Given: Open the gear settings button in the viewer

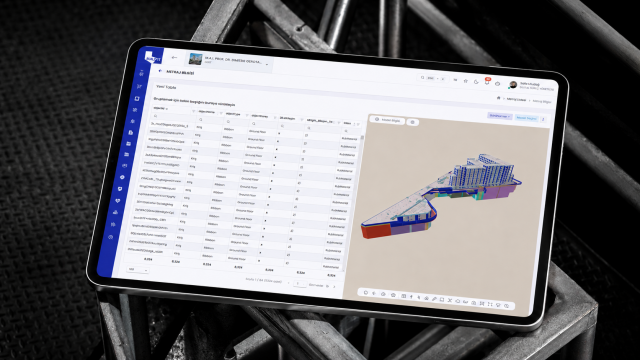Looking at the screenshot, I should coord(413,122).
